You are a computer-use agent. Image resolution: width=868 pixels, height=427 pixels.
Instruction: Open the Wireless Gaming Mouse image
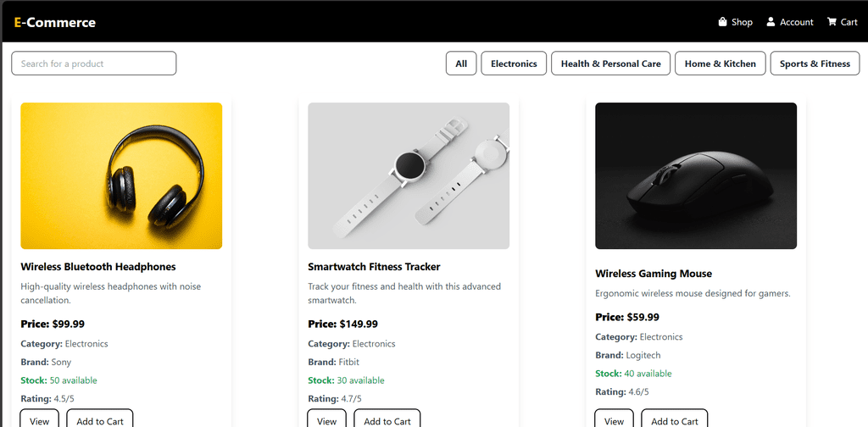click(x=696, y=176)
